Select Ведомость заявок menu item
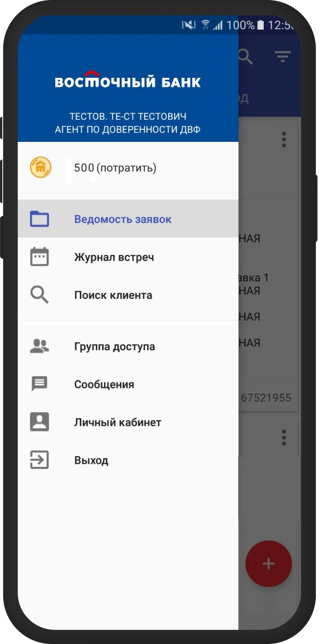The width and height of the screenshot is (319, 644). pyautogui.click(x=128, y=219)
